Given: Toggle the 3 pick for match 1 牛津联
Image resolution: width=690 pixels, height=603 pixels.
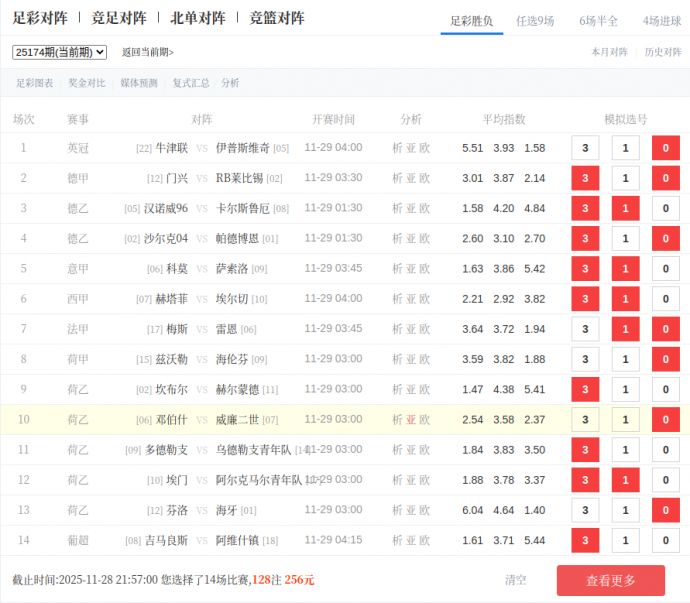Looking at the screenshot, I should (x=585, y=148).
